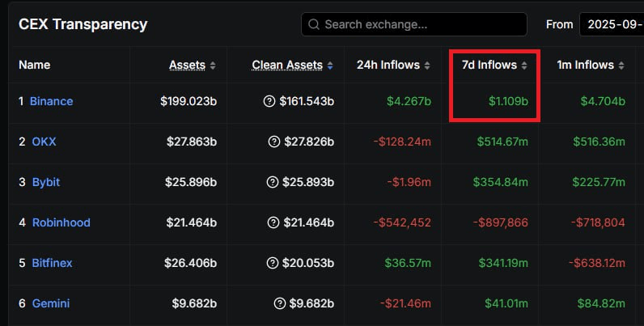Viewport: 644px width, 326px height.
Task: Sort table by 7d Inflows column
Action: coord(491,65)
